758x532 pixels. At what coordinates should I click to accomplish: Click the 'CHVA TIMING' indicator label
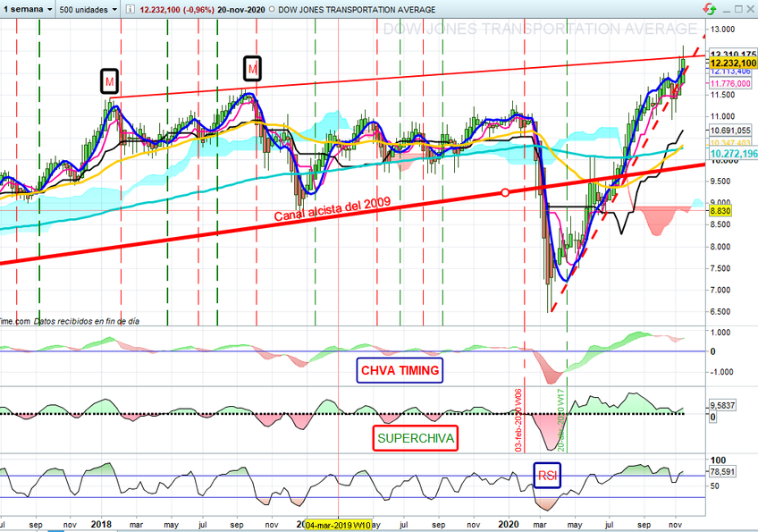pos(400,370)
